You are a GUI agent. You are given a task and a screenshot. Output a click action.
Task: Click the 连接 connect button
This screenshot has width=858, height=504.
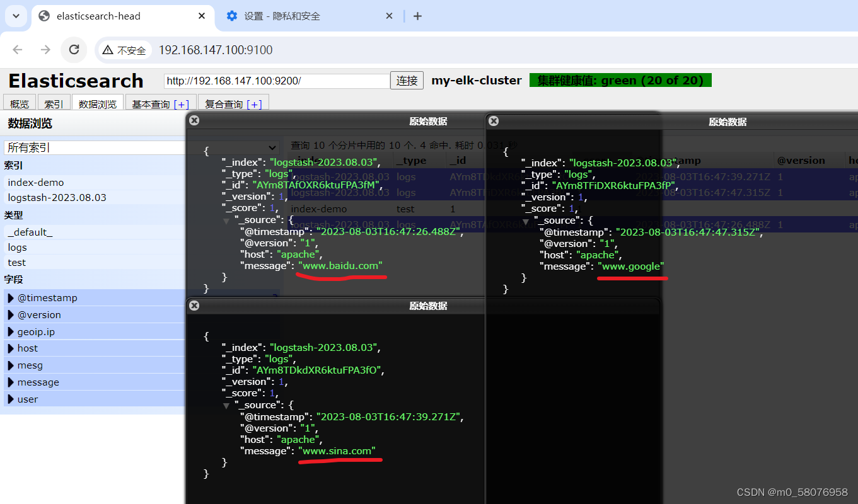(407, 81)
